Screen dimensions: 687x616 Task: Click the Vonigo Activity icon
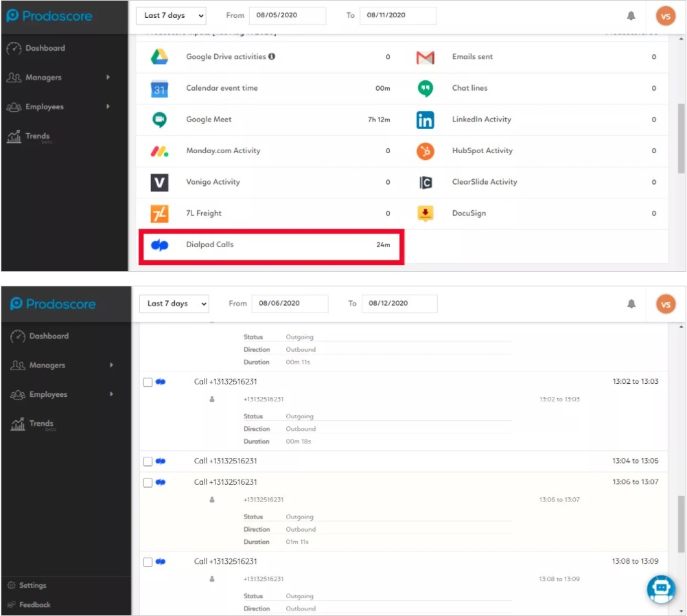[x=159, y=183]
